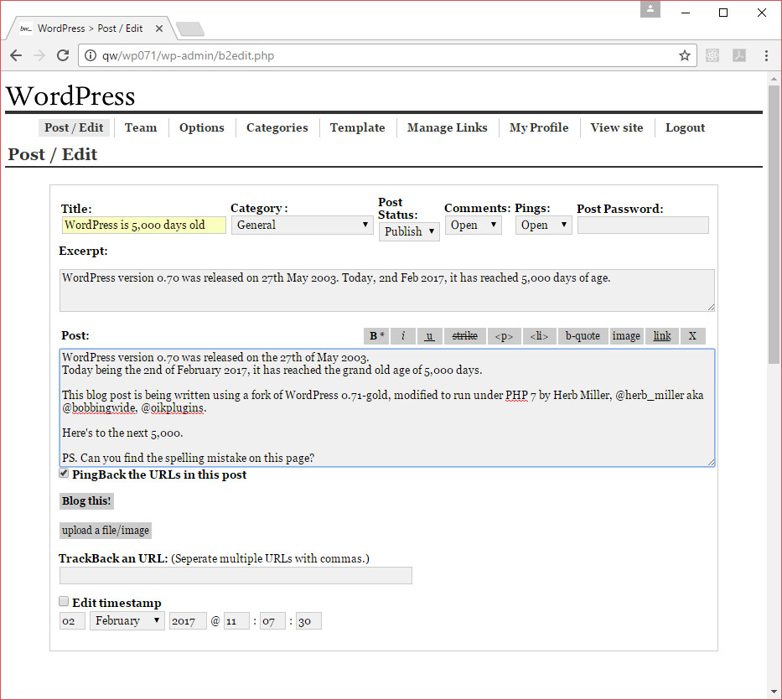Insert a paragraph with the <p> button
The width and height of the screenshot is (782, 700).
504,335
